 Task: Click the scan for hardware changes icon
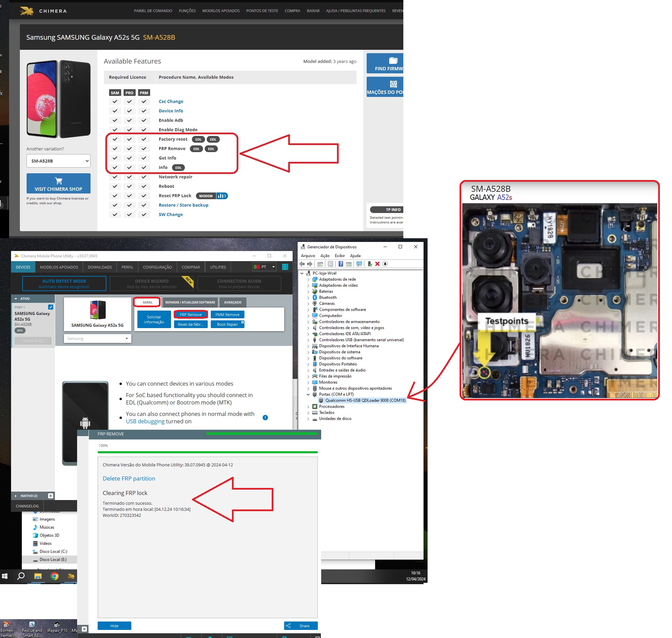coord(359,264)
